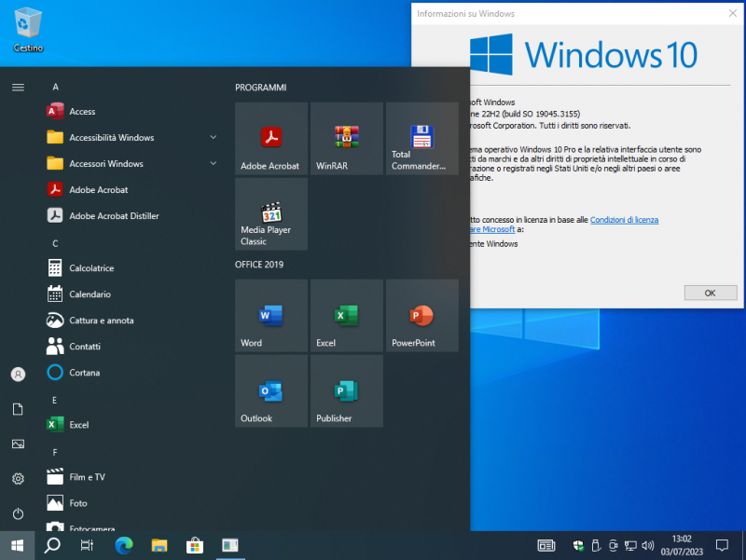
Task: Open Contatti app
Action: (x=132, y=347)
